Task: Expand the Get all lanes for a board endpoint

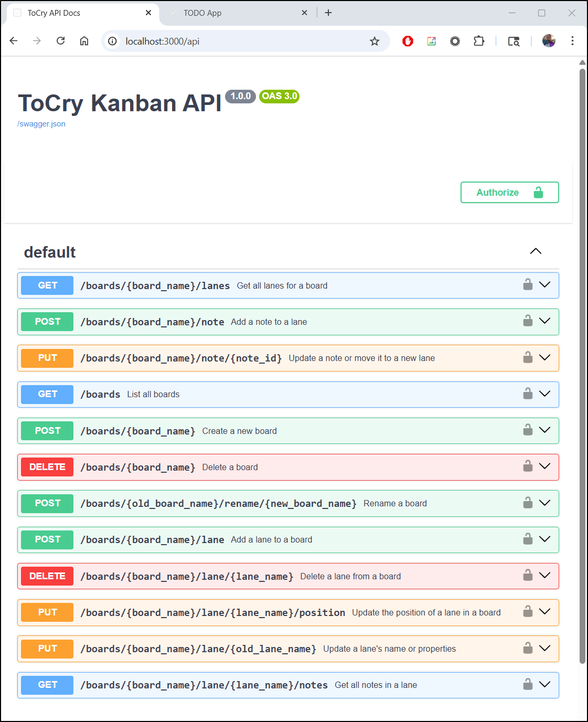Action: [545, 285]
